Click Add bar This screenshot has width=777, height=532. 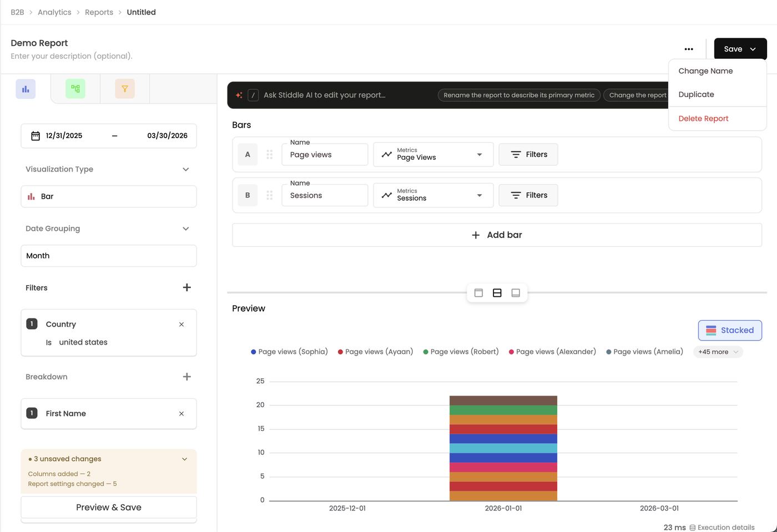(497, 235)
